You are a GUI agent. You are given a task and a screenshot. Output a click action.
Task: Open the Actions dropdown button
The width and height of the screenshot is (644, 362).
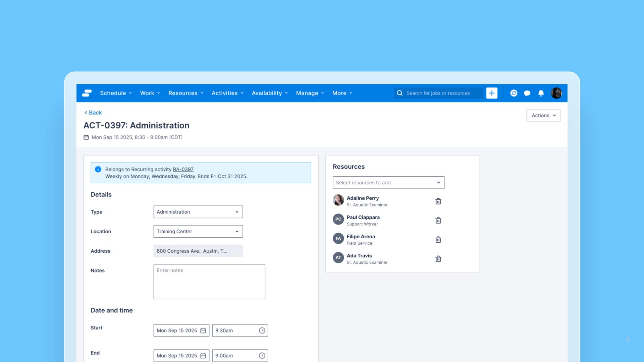point(543,115)
